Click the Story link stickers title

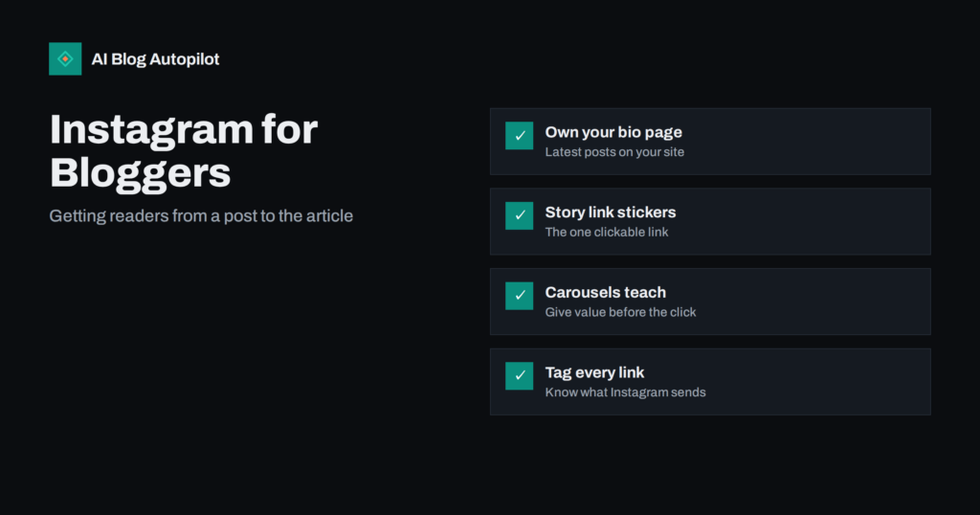point(610,213)
